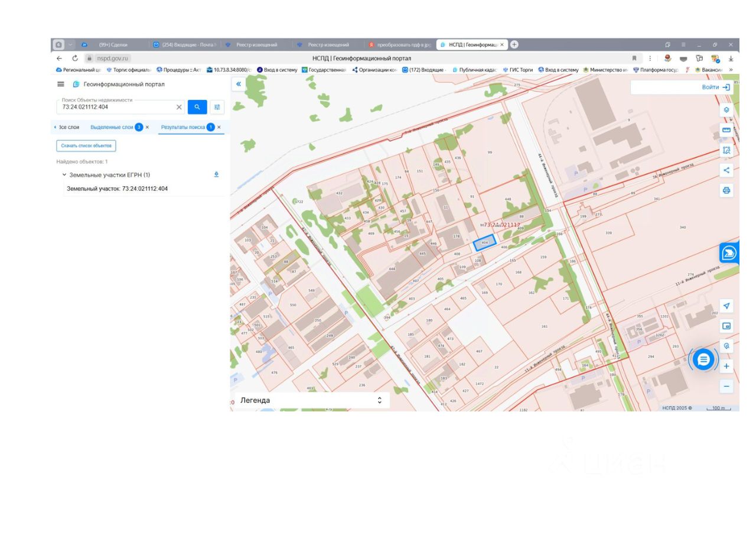Show more bookmarks with double chevron
The width and height of the screenshot is (756, 535).
[731, 70]
